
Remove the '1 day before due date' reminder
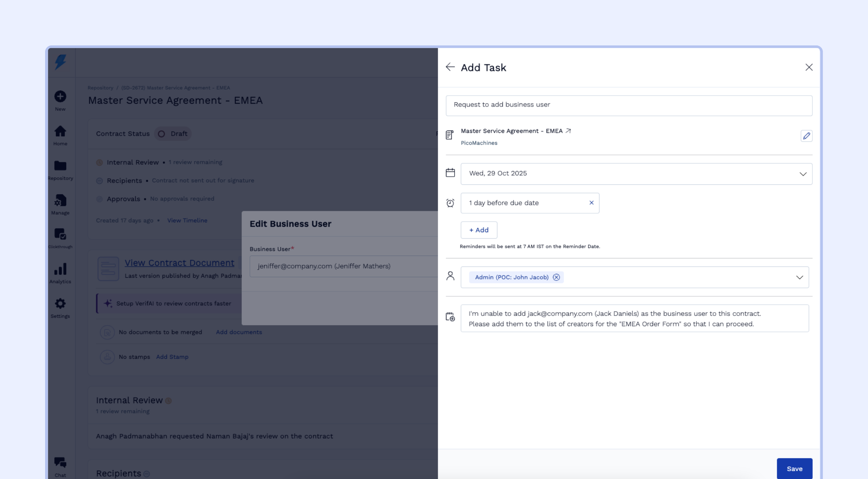pyautogui.click(x=591, y=203)
